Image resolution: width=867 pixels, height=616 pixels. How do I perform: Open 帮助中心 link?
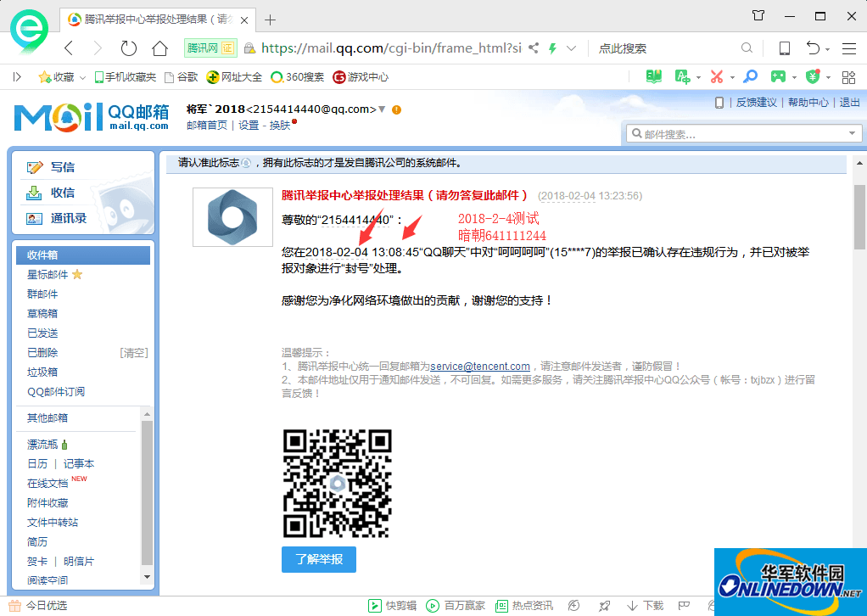pyautogui.click(x=808, y=103)
